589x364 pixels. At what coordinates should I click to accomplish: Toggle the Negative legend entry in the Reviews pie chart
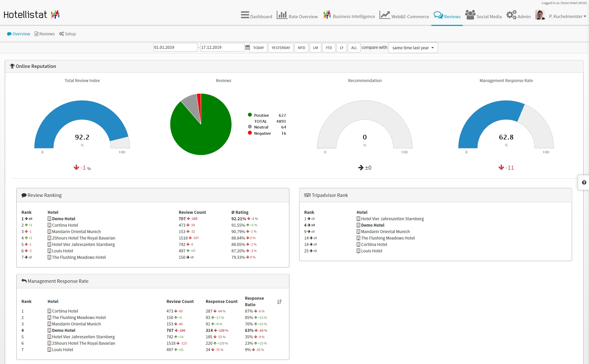pos(262,133)
